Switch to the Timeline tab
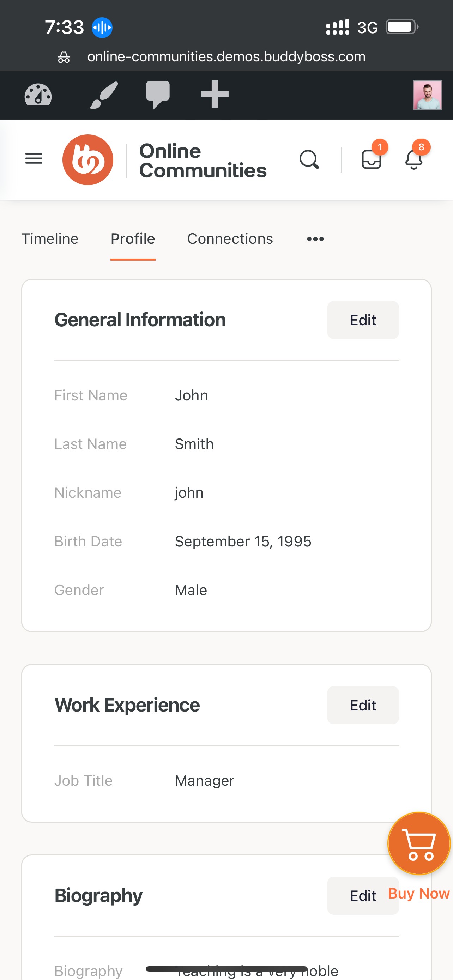The image size is (453, 980). point(50,239)
